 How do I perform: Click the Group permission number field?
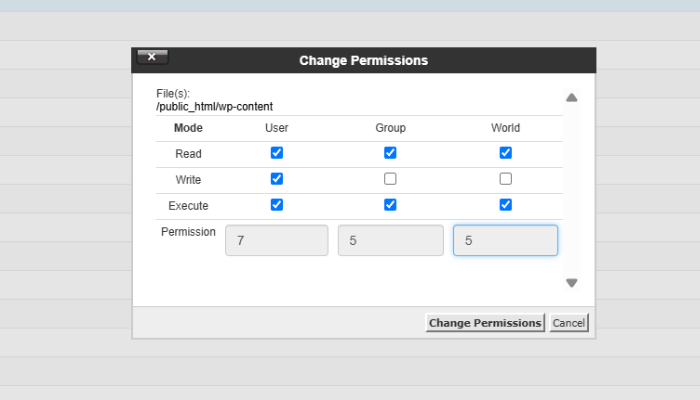point(390,240)
